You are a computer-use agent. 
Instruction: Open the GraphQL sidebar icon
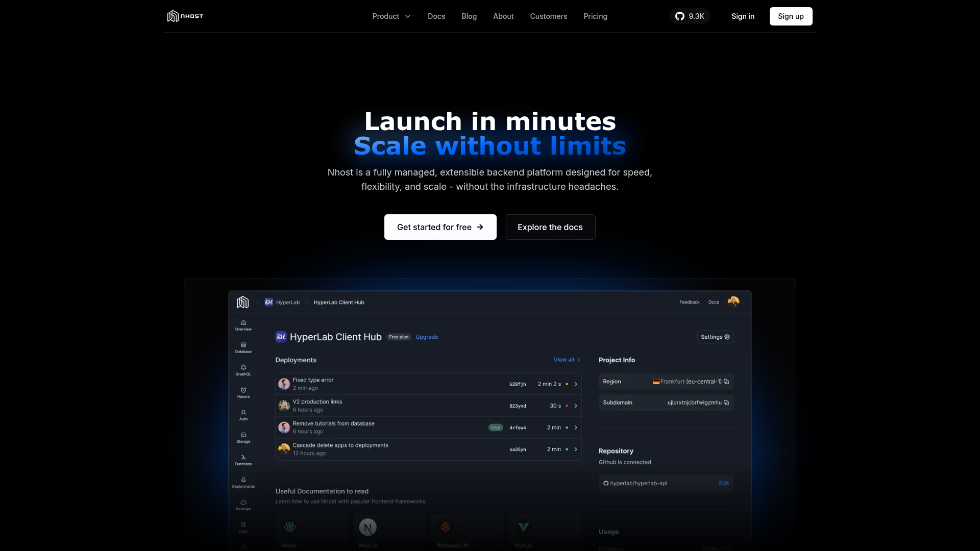click(243, 370)
